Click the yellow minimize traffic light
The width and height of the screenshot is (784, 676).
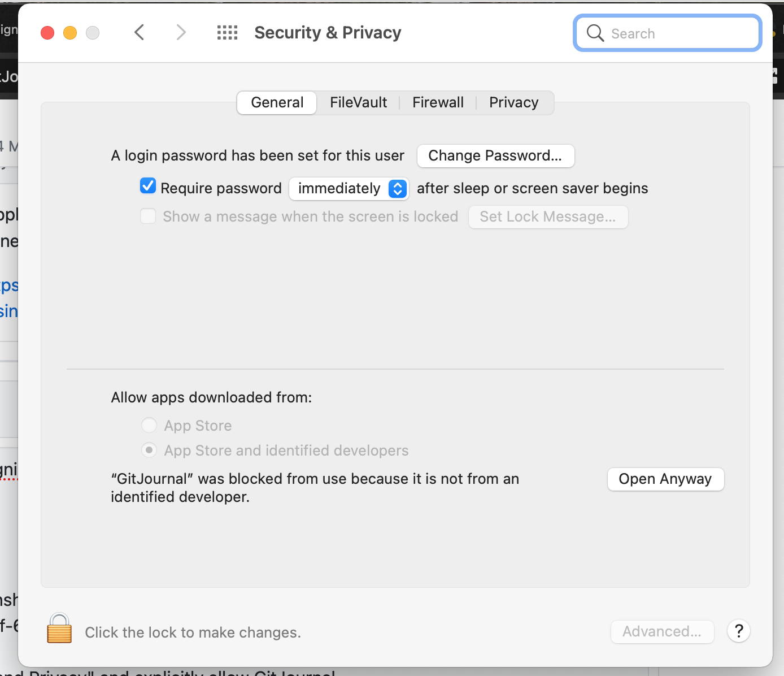(69, 32)
